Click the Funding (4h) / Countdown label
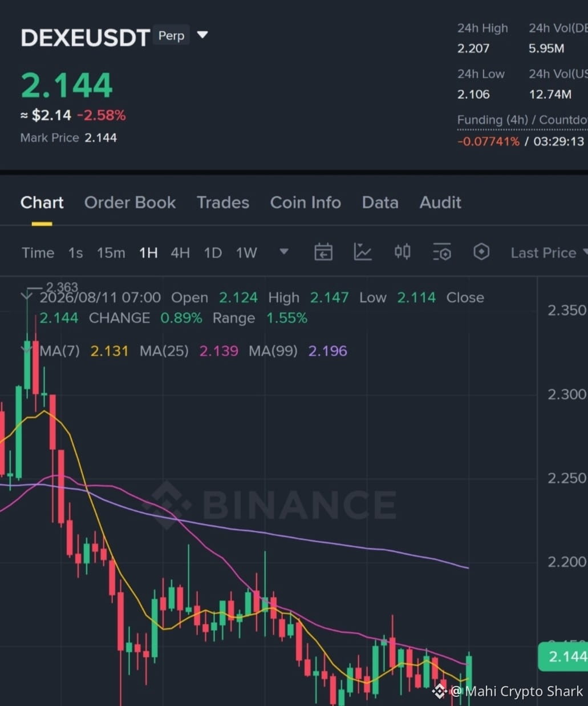The height and width of the screenshot is (706, 588). [522, 120]
